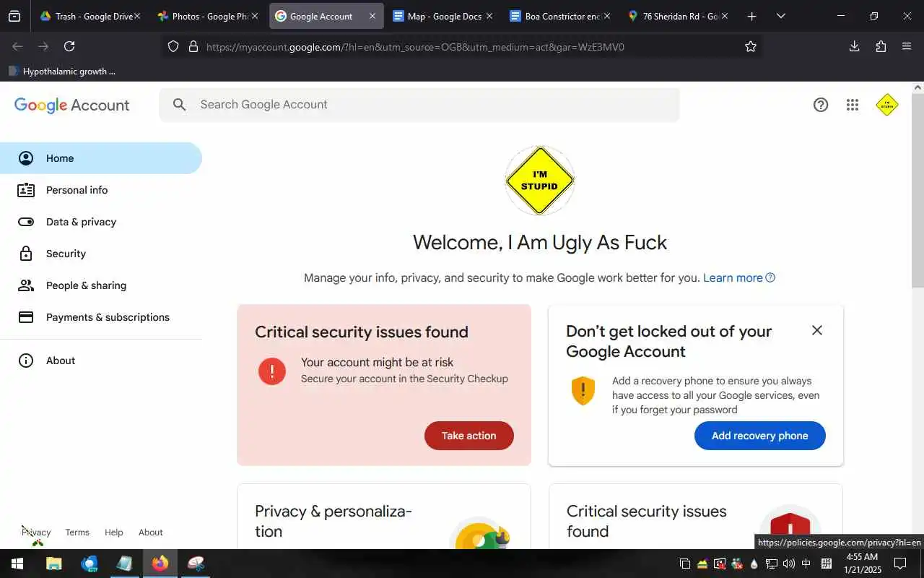
Task: Open Payments & subscriptions section
Action: click(x=101, y=317)
